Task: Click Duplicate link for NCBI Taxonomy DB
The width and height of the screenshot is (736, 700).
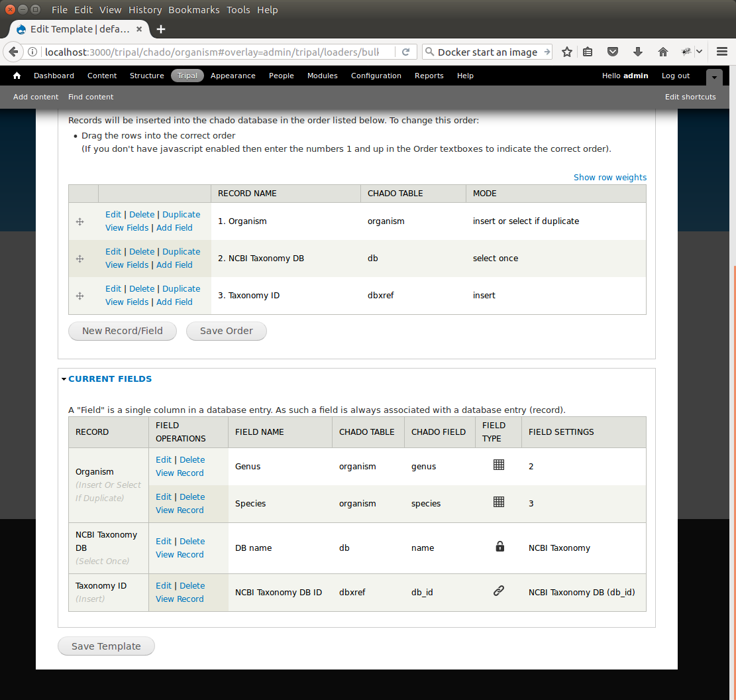Action: (181, 252)
